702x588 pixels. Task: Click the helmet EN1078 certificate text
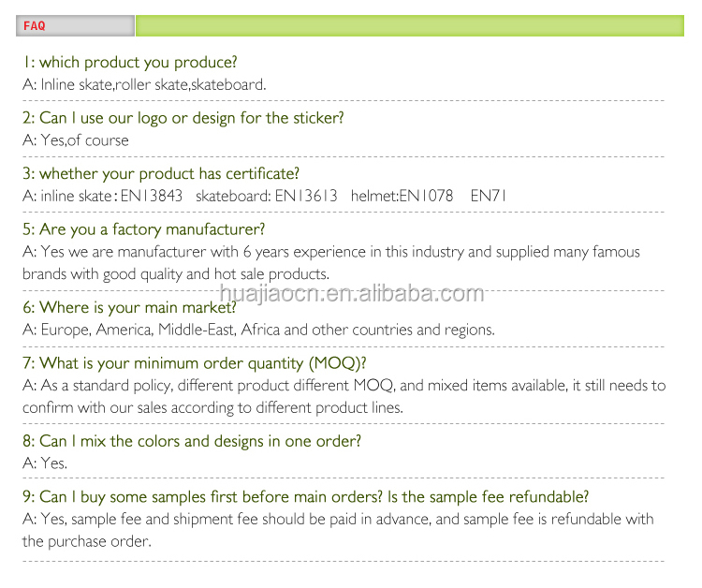[x=402, y=196]
